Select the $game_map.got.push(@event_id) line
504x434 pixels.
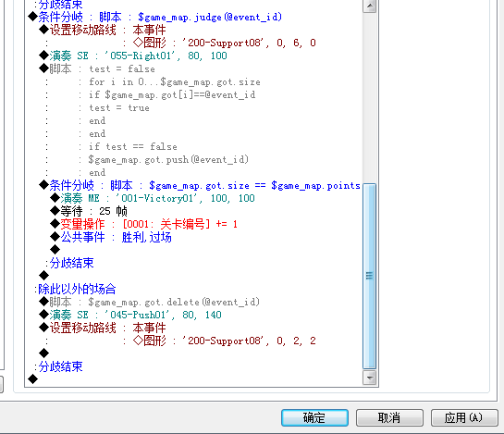click(168, 159)
